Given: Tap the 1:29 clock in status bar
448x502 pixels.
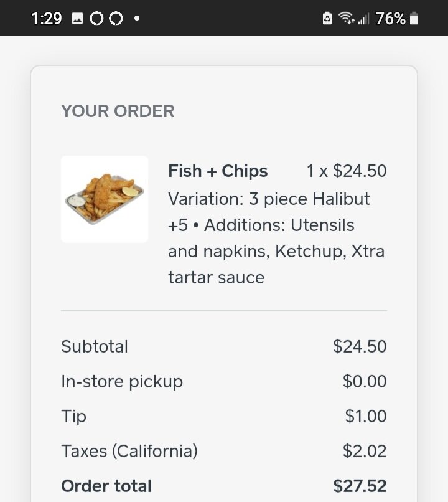Looking at the screenshot, I should click(47, 19).
